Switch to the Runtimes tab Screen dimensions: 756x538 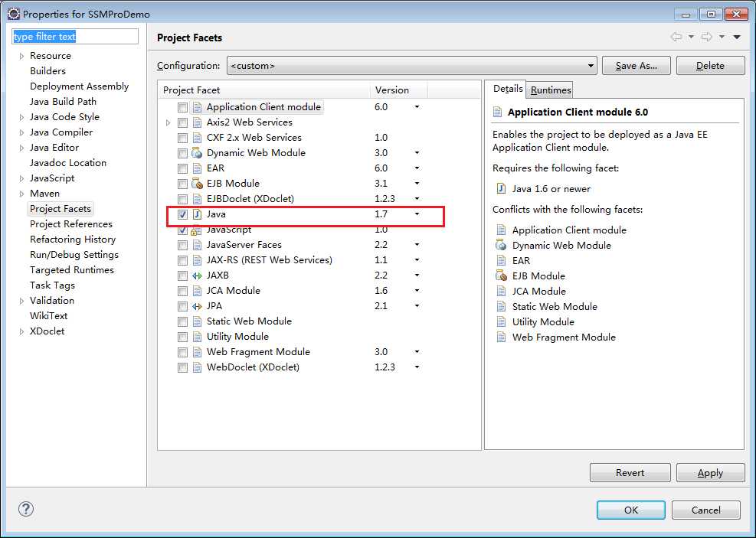[551, 90]
